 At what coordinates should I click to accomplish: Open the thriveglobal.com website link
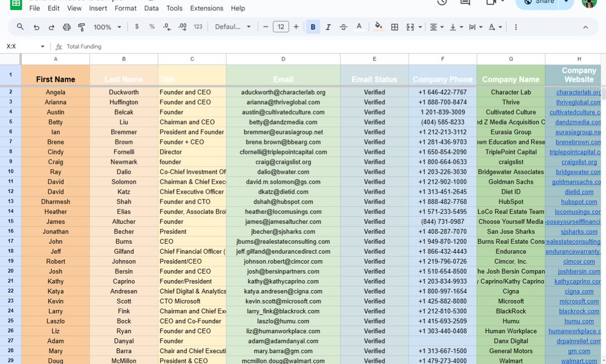pos(578,102)
